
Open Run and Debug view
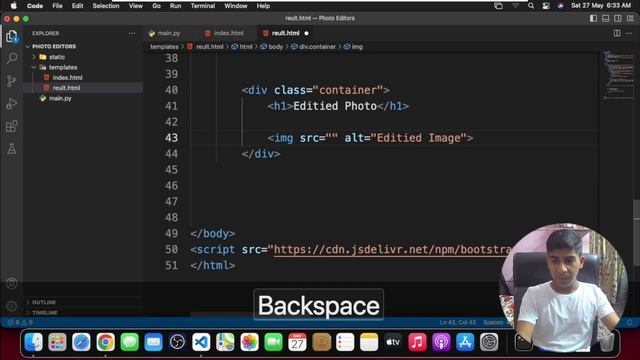(12, 104)
